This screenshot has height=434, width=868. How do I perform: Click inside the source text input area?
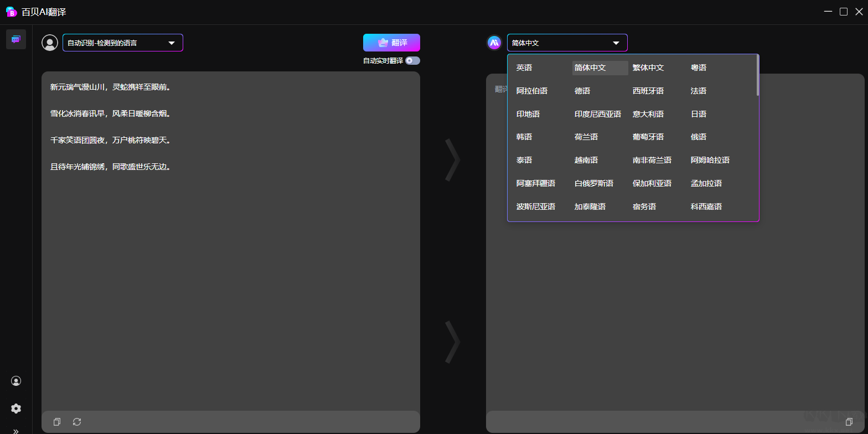[x=230, y=277]
